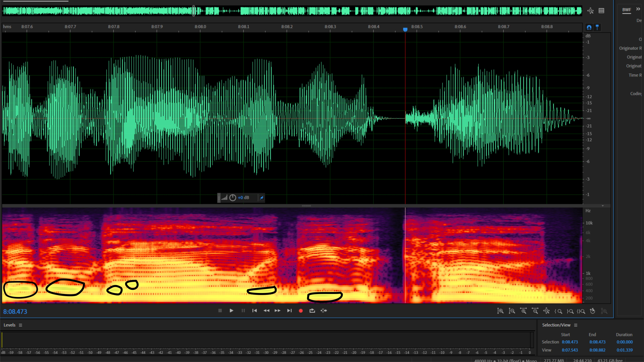644x362 pixels.
Task: Toggle the Snapping magnet button
Action: point(589,27)
